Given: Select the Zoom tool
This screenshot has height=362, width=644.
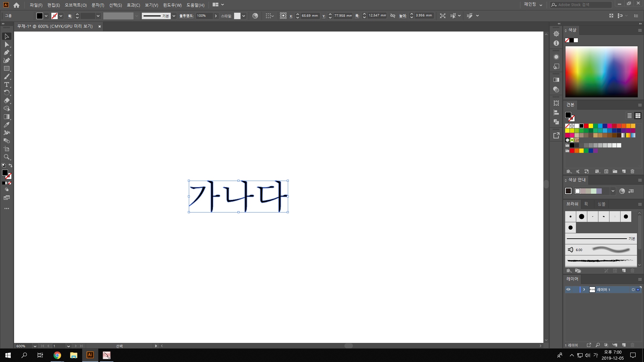Looking at the screenshot, I should (x=6, y=157).
